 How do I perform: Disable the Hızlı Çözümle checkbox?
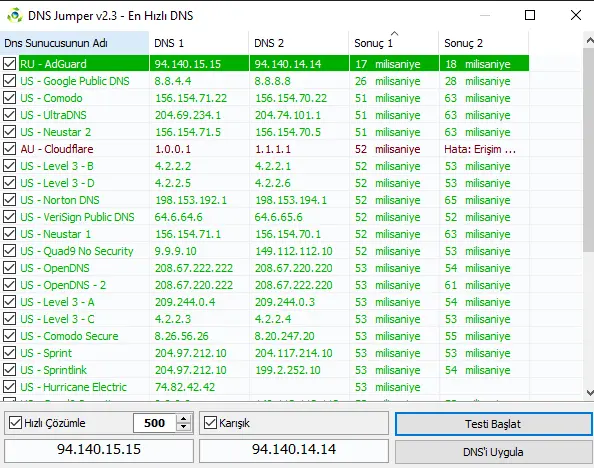(15, 423)
